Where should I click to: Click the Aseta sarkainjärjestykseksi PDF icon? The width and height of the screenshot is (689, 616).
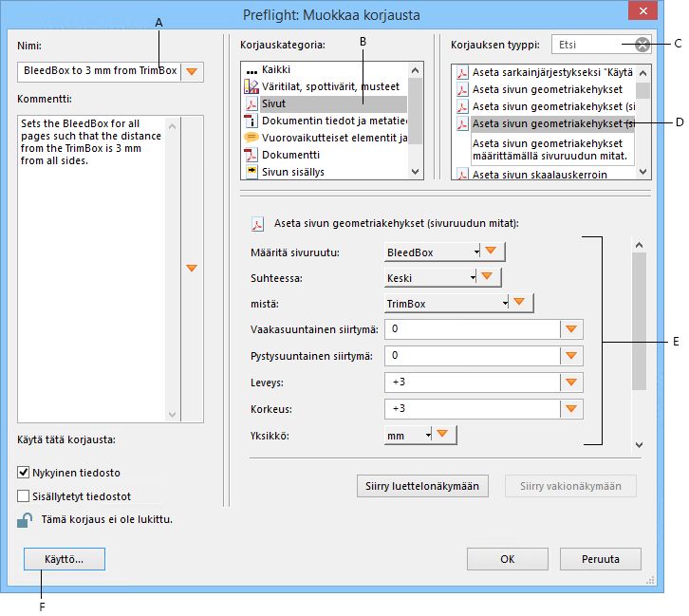[462, 72]
